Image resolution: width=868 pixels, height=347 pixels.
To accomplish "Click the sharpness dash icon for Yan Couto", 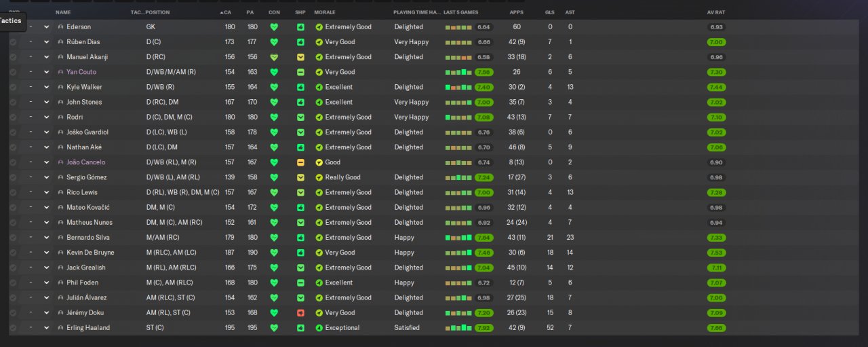I will pyautogui.click(x=300, y=72).
